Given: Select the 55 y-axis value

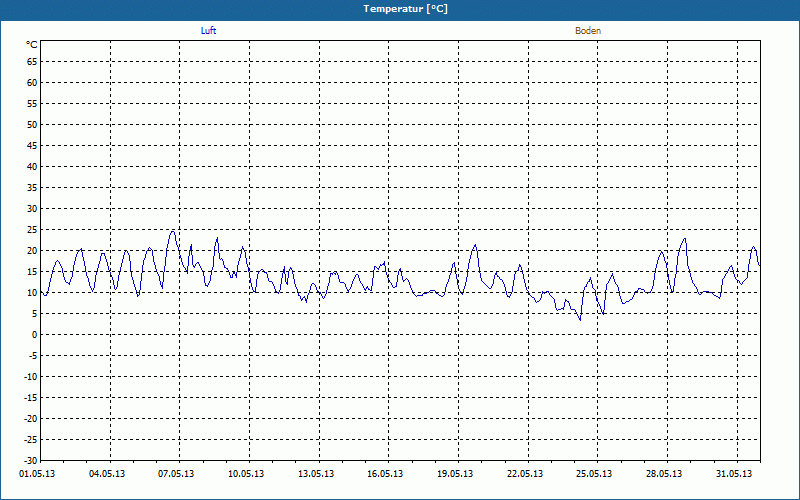Looking at the screenshot, I should click(x=32, y=104).
